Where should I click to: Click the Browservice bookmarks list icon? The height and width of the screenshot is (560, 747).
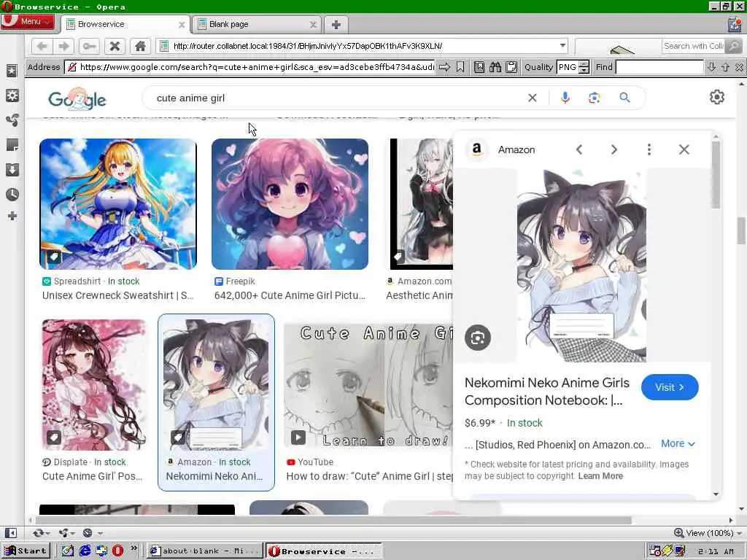(x=479, y=67)
